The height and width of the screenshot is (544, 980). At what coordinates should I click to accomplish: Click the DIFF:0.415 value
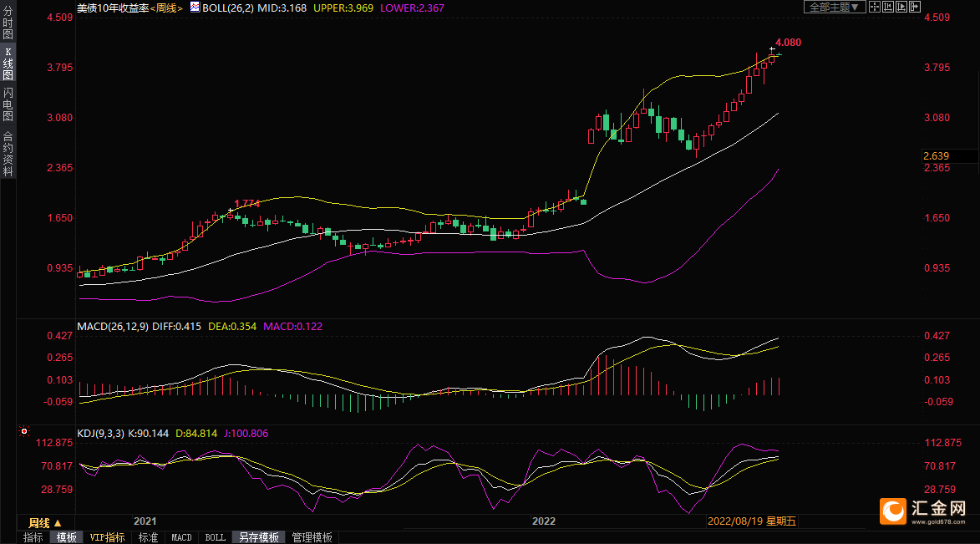tap(177, 327)
